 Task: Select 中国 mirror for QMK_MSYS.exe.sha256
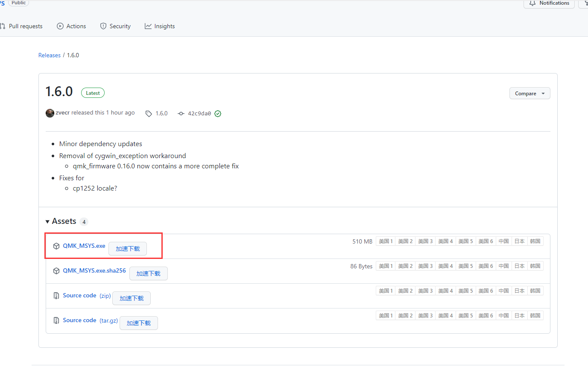click(504, 266)
